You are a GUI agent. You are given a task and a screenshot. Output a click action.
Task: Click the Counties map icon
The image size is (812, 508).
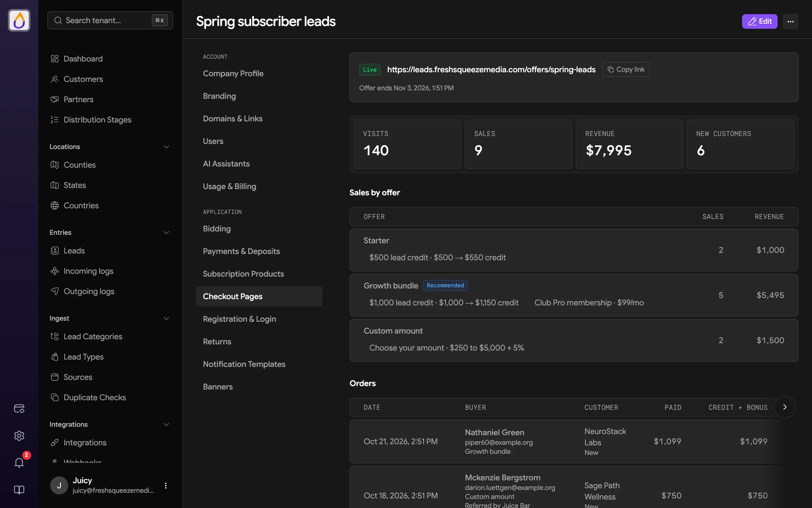tap(55, 165)
